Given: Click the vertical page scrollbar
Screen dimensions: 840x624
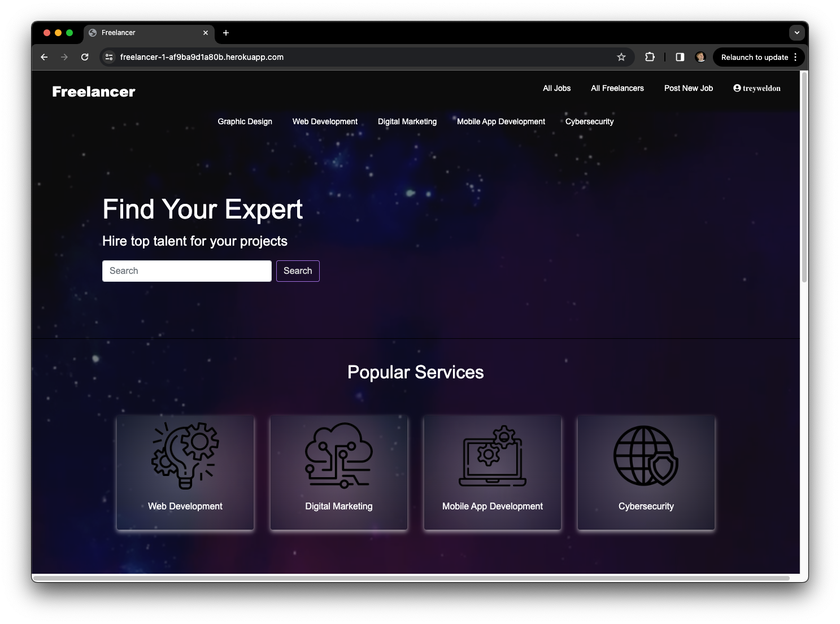Looking at the screenshot, I should tap(804, 177).
